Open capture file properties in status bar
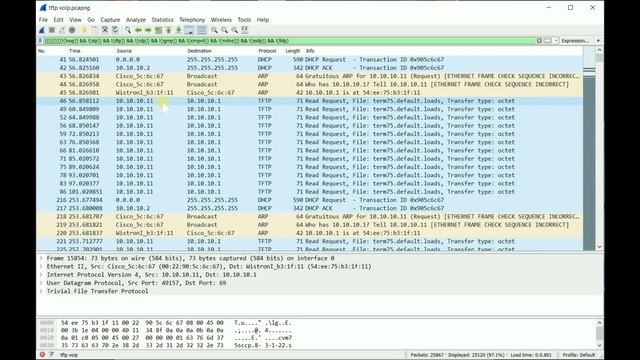 click(x=51, y=355)
